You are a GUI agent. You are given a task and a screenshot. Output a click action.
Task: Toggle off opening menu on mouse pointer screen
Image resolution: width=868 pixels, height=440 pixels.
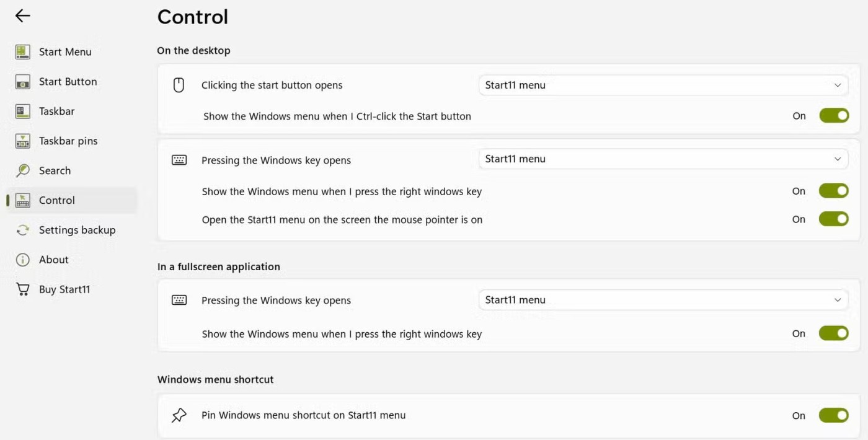pos(833,219)
